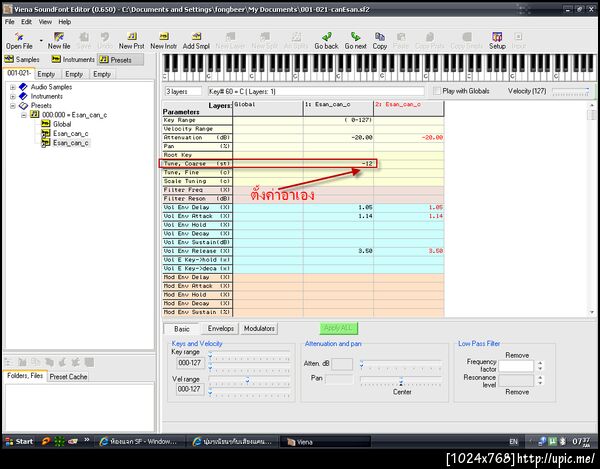The image size is (600, 469).
Task: Click the Attenuation -20.00 cell in layer 1
Action: pyautogui.click(x=338, y=137)
